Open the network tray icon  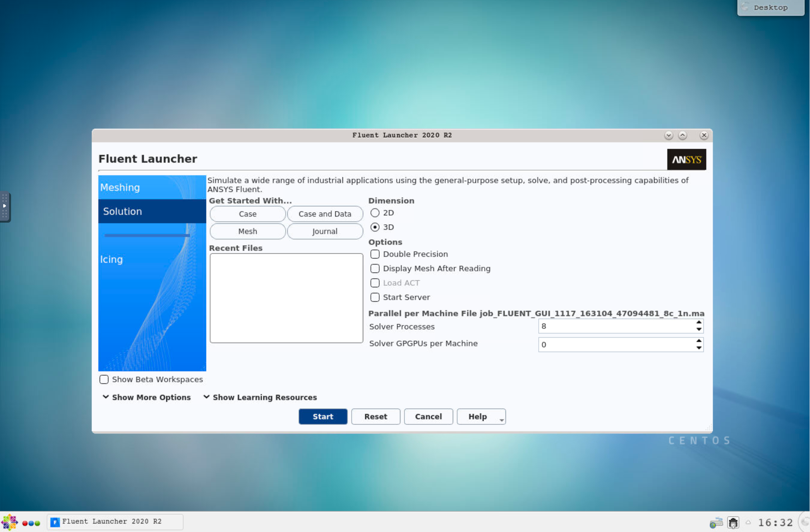click(x=716, y=522)
